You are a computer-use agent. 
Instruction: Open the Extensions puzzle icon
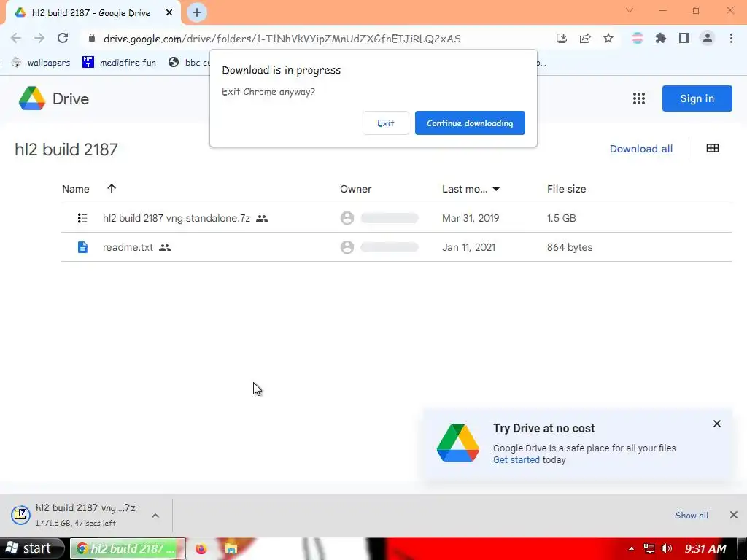tap(661, 38)
